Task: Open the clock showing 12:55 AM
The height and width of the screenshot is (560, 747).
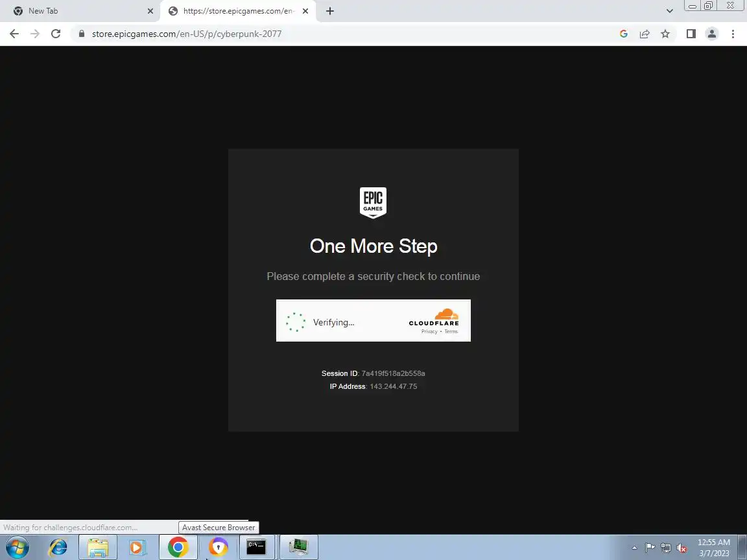Action: coord(714,548)
